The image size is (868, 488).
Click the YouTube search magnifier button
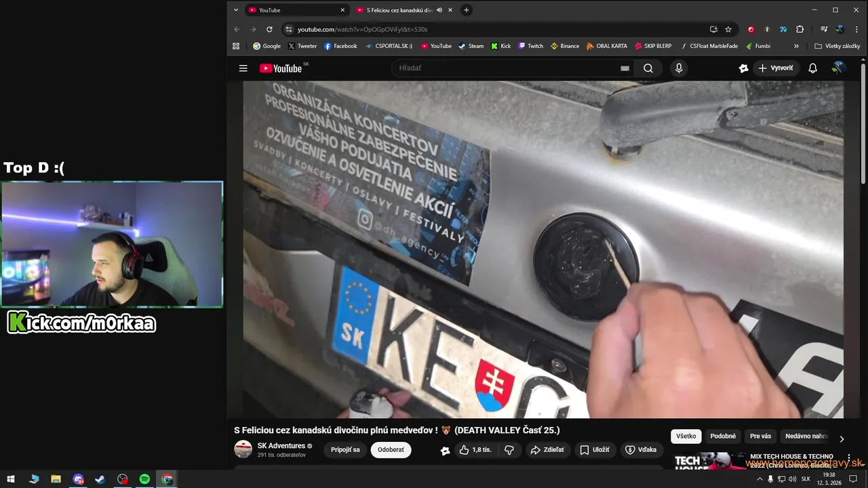coord(648,68)
